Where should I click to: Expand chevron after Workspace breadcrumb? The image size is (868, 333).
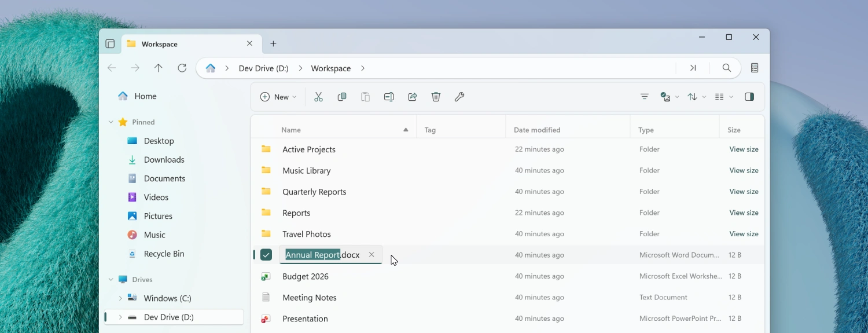tap(363, 68)
